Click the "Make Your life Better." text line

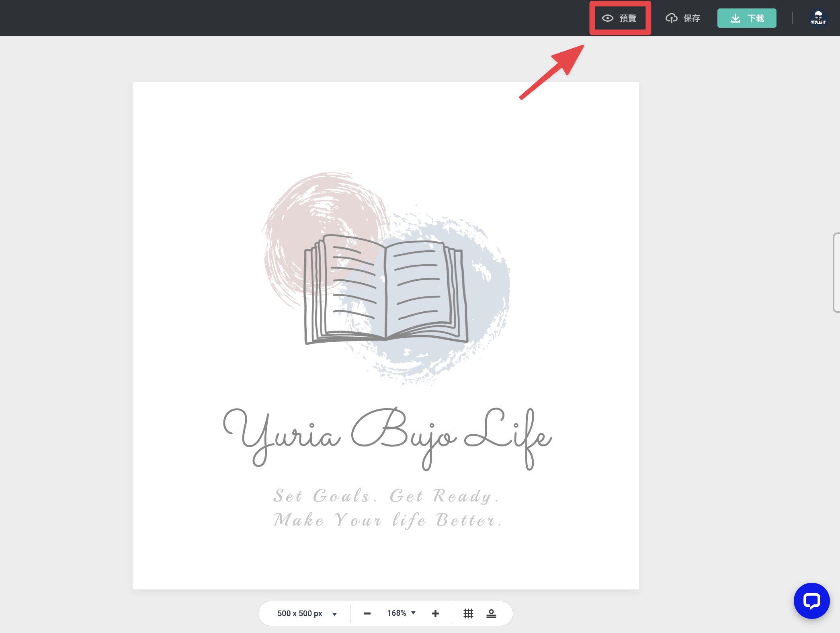(388, 520)
